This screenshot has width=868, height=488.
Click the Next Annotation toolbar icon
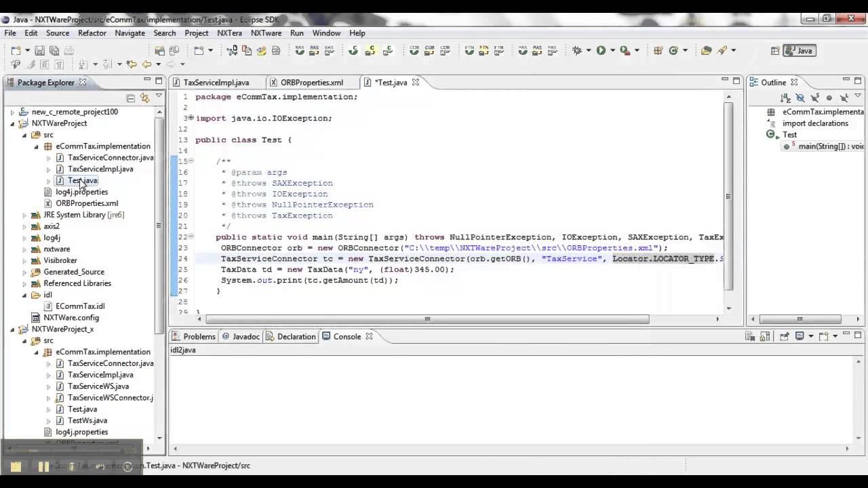(x=83, y=64)
